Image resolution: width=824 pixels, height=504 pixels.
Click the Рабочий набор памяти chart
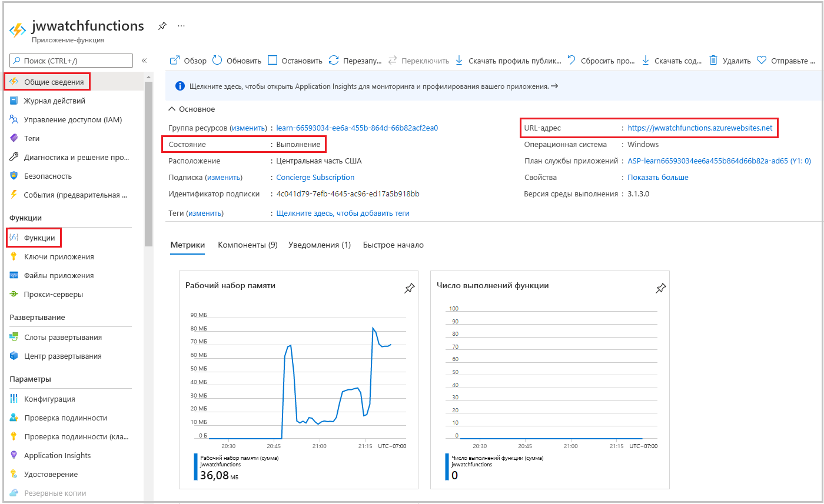(298, 379)
